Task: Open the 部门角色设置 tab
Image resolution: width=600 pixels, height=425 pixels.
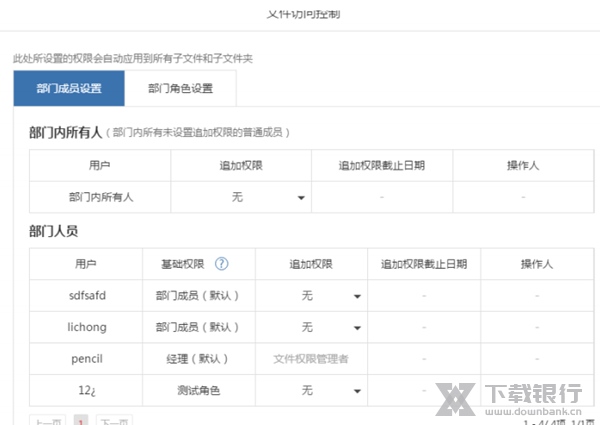Action: pos(181,88)
